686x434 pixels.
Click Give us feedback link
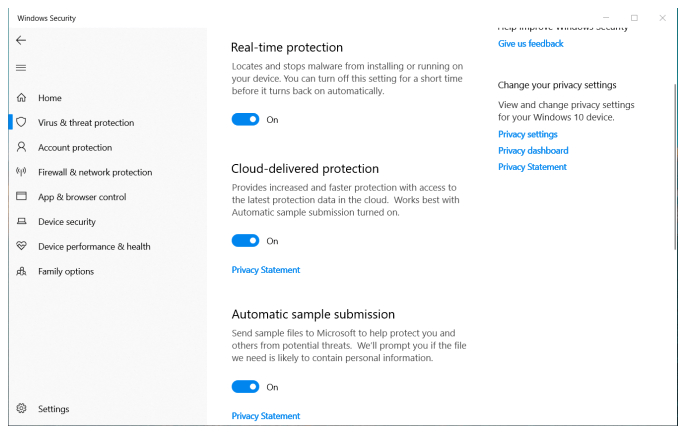(x=530, y=44)
